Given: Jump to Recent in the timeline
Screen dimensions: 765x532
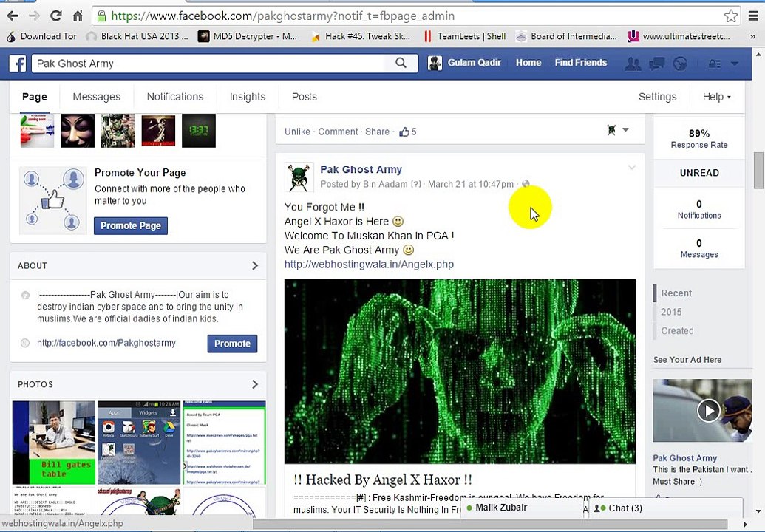Looking at the screenshot, I should [676, 293].
